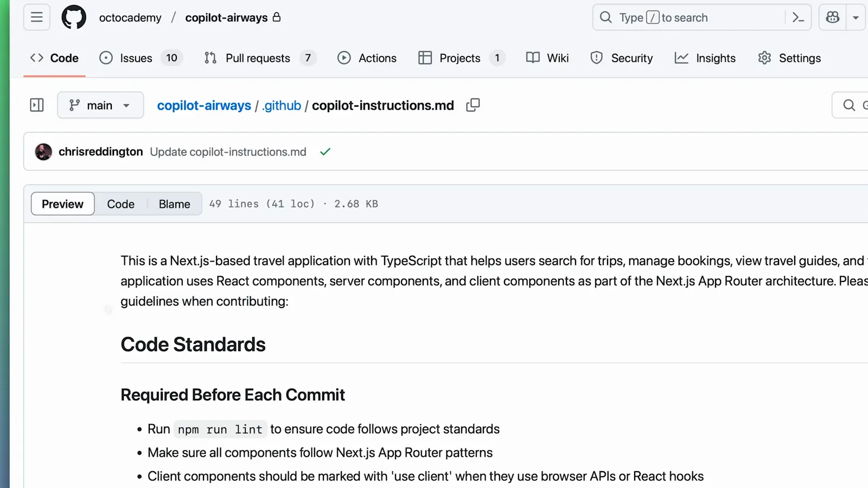
Task: Open the Pull requests tab
Action: click(x=260, y=58)
